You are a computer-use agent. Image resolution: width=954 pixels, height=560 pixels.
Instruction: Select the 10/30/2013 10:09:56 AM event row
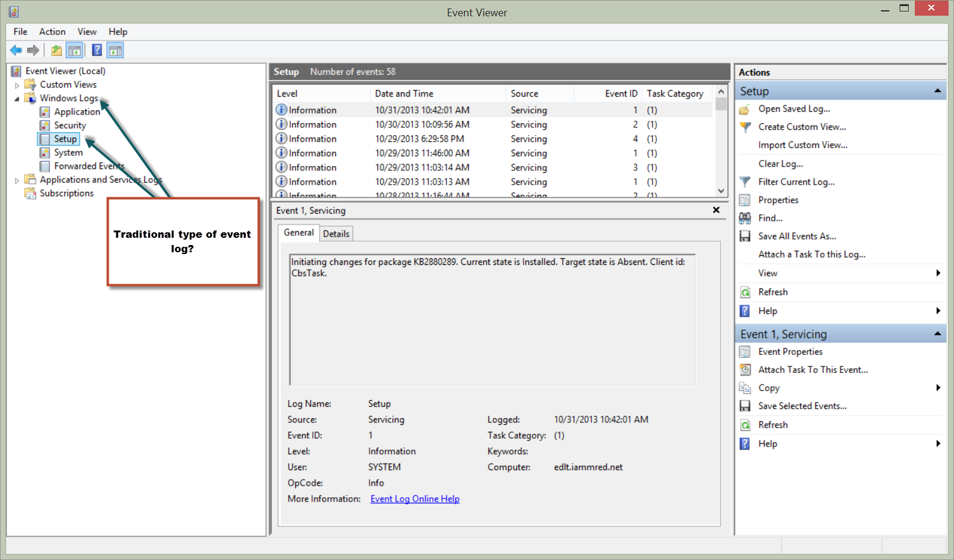click(493, 125)
